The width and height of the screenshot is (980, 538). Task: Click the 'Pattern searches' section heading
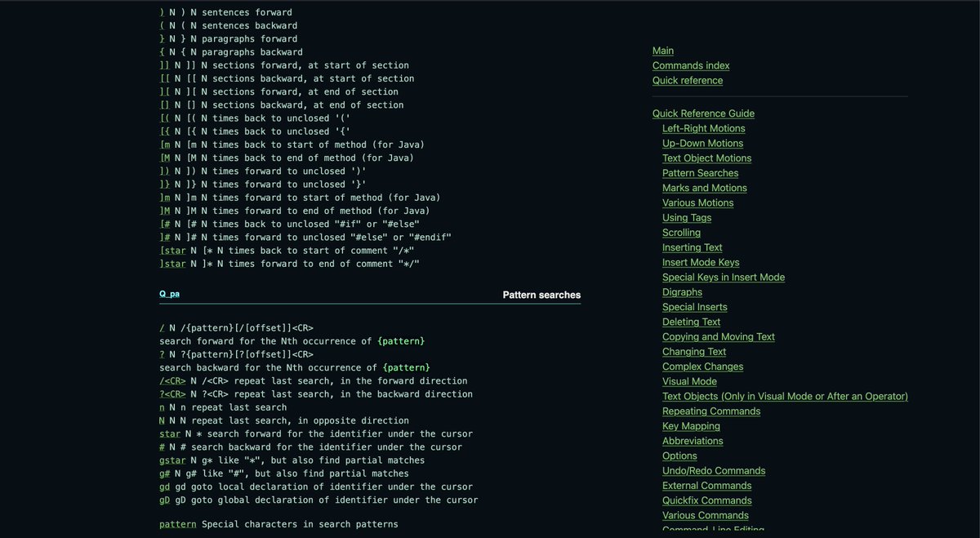point(541,295)
